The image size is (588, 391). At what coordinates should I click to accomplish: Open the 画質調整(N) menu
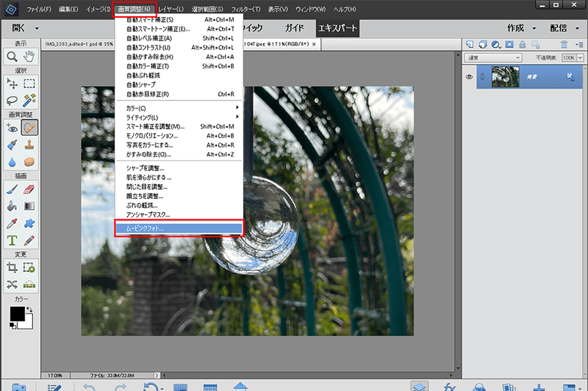point(134,9)
